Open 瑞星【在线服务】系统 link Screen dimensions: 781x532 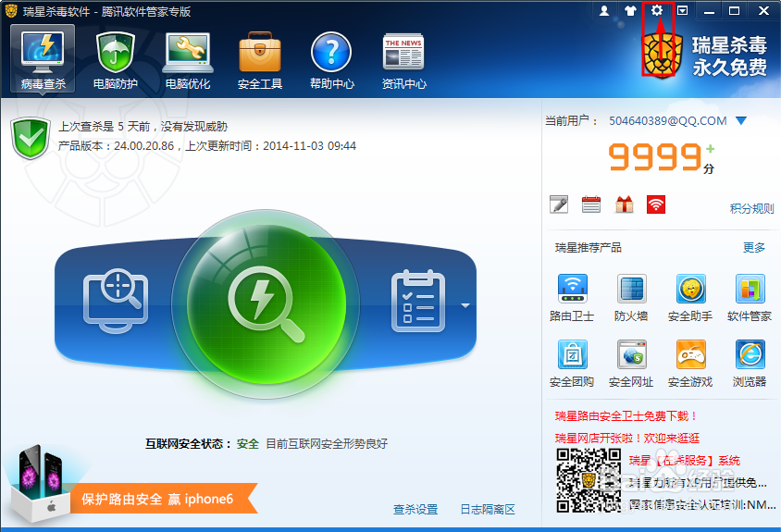coord(685,460)
